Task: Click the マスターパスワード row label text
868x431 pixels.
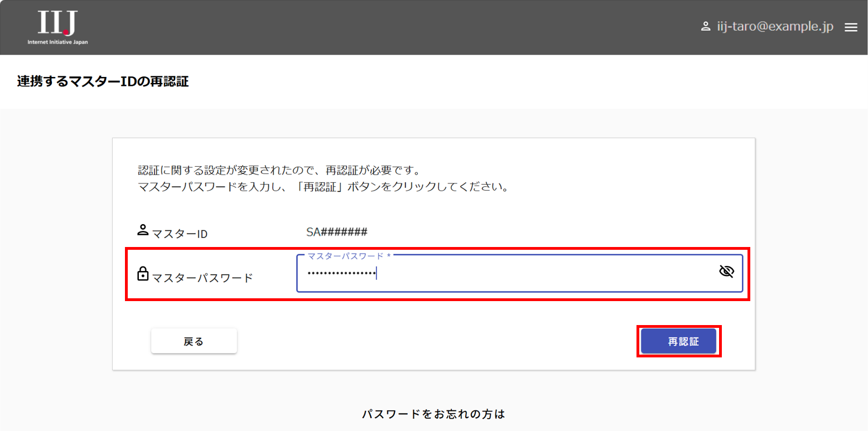Action: click(202, 277)
